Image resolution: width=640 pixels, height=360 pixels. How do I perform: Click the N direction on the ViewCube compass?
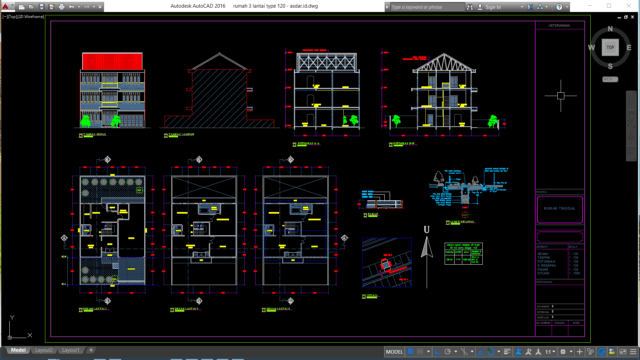click(610, 29)
